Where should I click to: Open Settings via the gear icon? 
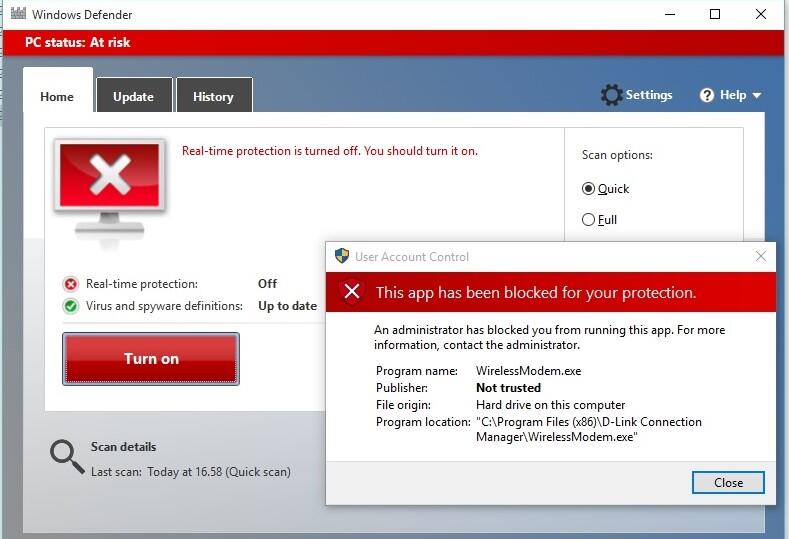[611, 95]
